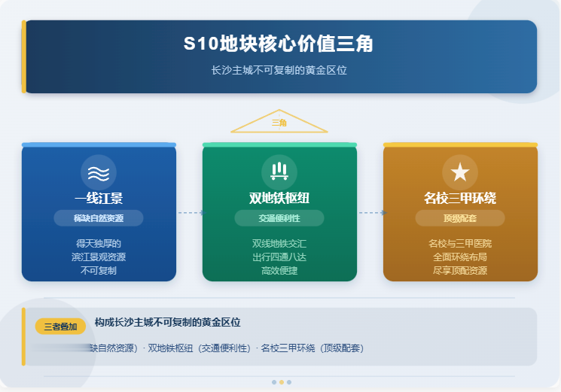Image resolution: width=561 pixels, height=392 pixels.
Task: Click the text 双线地铁交汇
Action: (279, 244)
